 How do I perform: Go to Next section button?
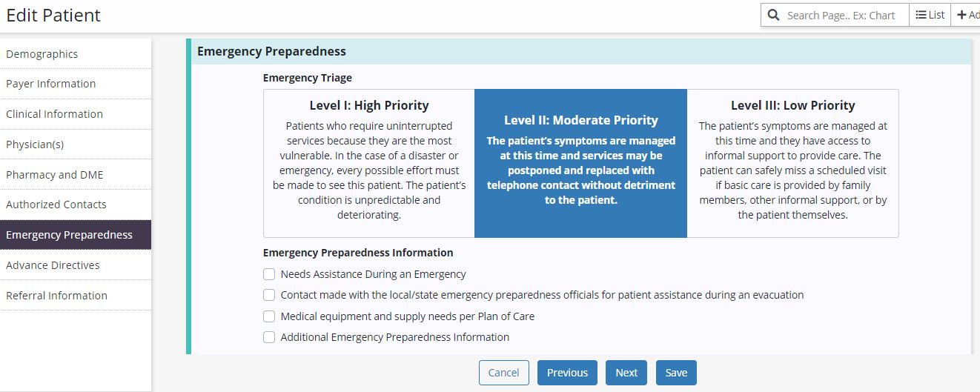point(626,373)
